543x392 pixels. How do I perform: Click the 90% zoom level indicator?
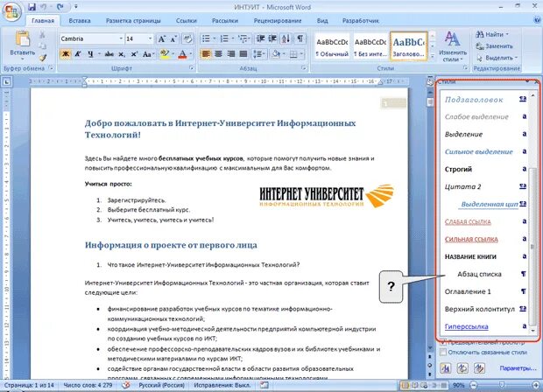459,385
